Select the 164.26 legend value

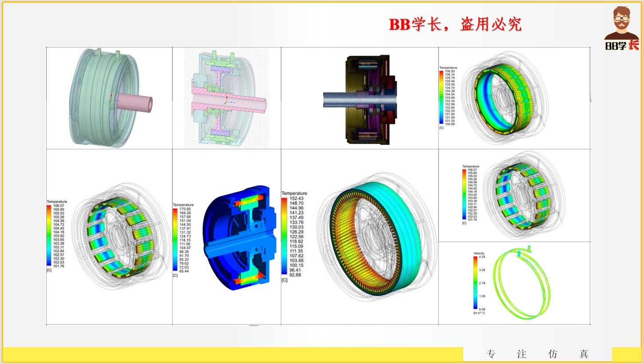pos(185,213)
